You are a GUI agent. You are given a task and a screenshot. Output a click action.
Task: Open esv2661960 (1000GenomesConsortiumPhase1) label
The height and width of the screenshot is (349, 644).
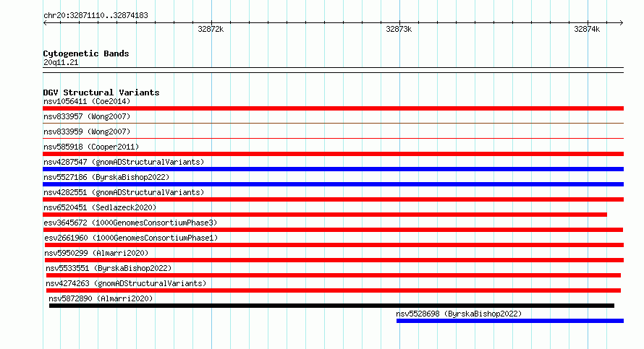(x=131, y=238)
